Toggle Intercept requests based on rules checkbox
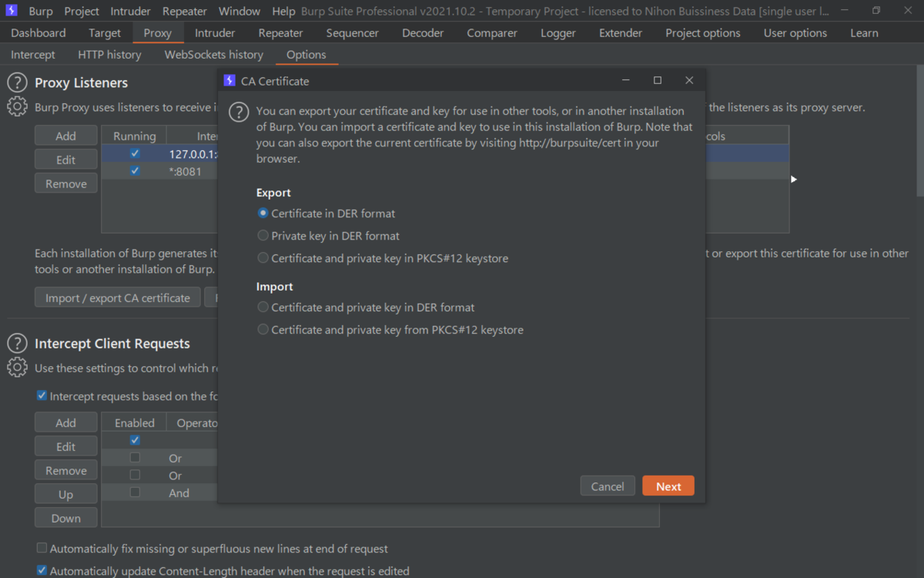The image size is (924, 578). pyautogui.click(x=42, y=396)
